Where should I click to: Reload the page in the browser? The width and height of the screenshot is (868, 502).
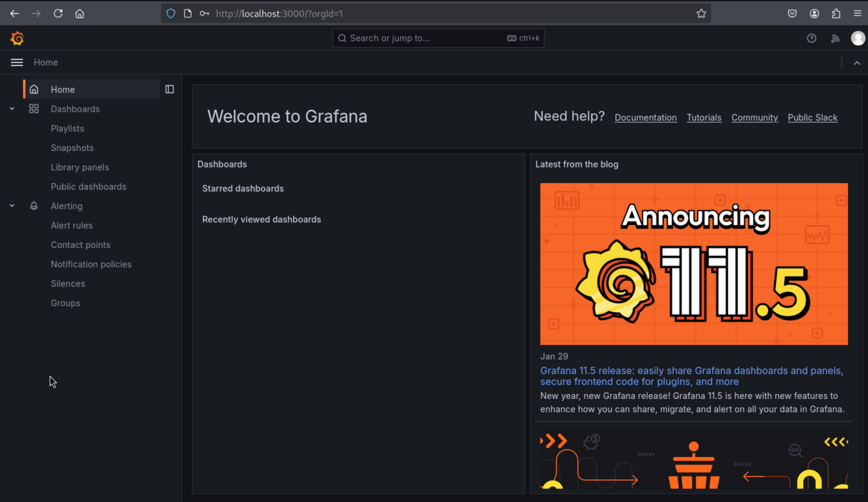tap(58, 14)
